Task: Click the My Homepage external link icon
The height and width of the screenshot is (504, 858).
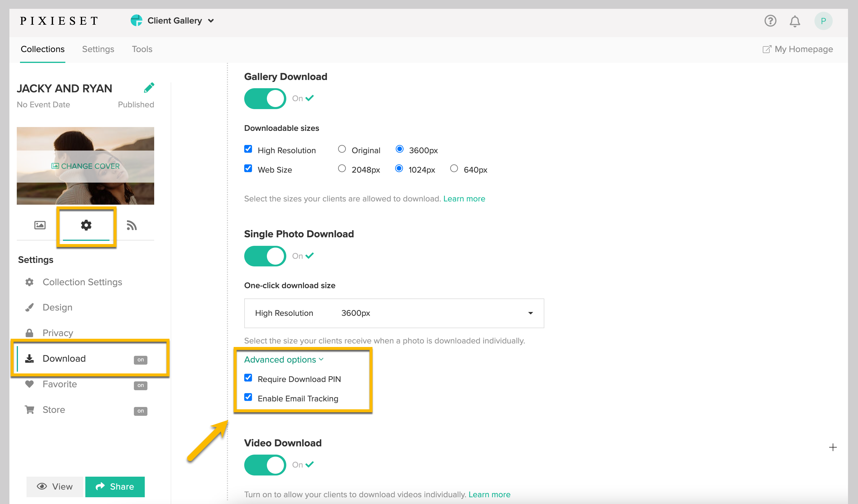Action: coord(766,49)
